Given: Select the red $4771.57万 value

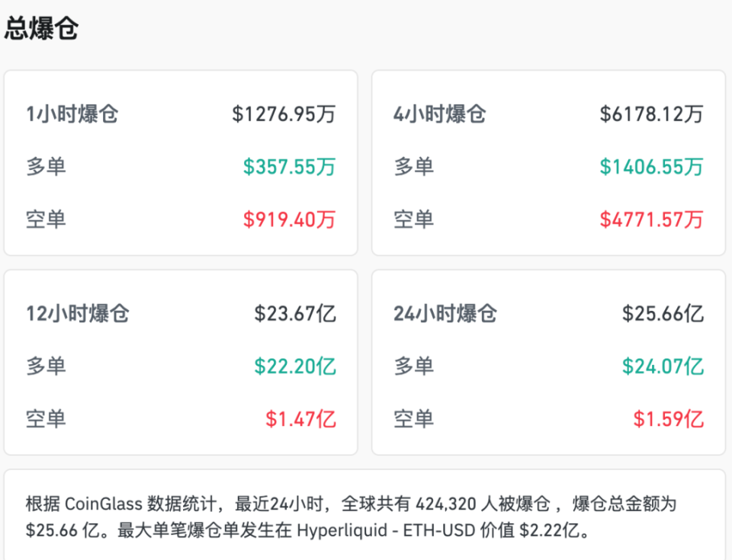Looking at the screenshot, I should tap(650, 220).
